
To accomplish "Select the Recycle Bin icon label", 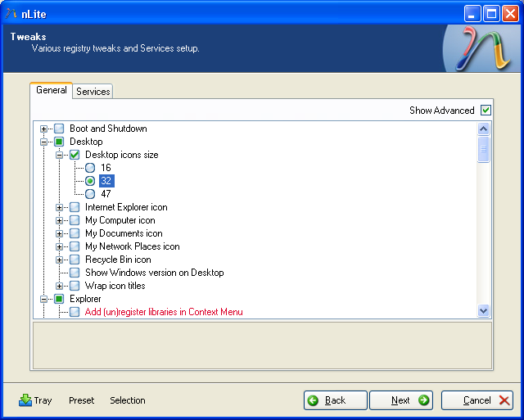I will [118, 260].
